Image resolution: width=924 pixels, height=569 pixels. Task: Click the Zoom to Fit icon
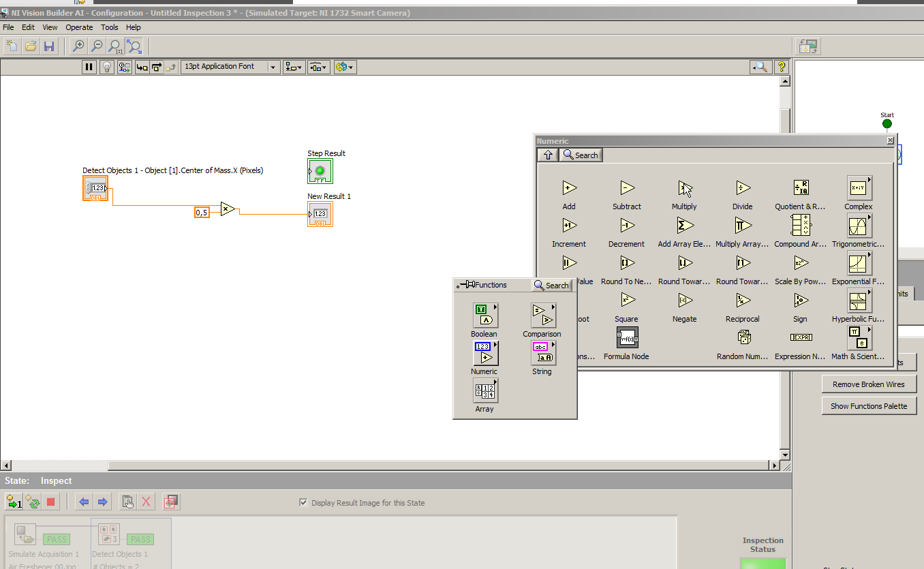click(x=134, y=46)
